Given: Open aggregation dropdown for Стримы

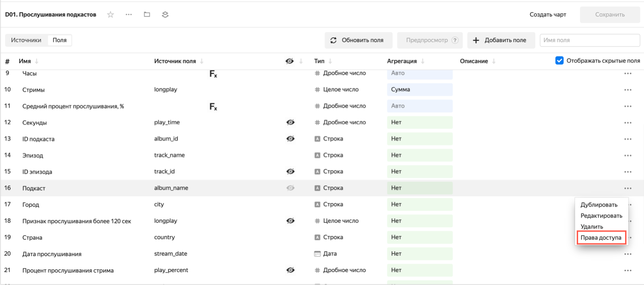Looking at the screenshot, I should 419,89.
